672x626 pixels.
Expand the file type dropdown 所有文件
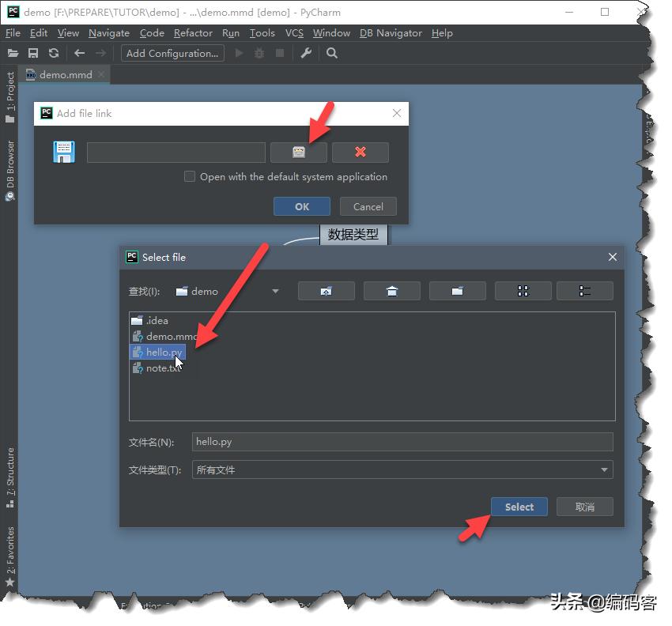604,470
